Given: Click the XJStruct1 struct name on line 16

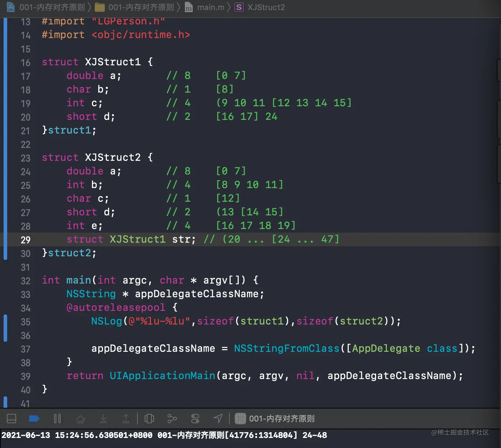Looking at the screenshot, I should (113, 62).
